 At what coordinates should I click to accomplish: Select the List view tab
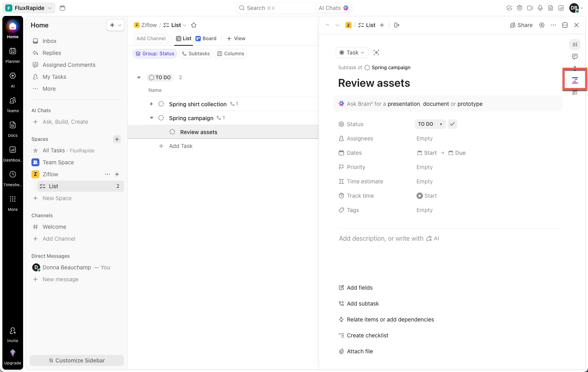[x=184, y=39]
